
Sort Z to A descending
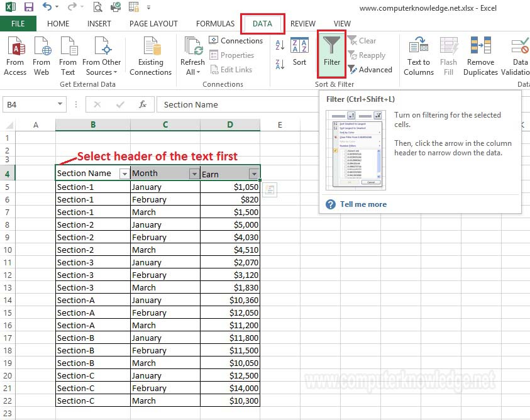[280, 64]
